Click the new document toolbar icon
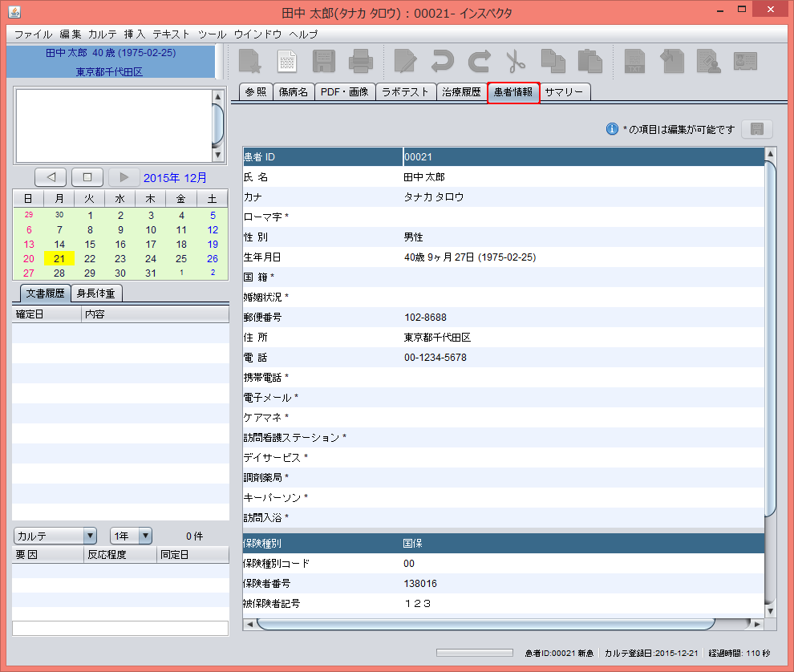794x672 pixels. [x=251, y=62]
